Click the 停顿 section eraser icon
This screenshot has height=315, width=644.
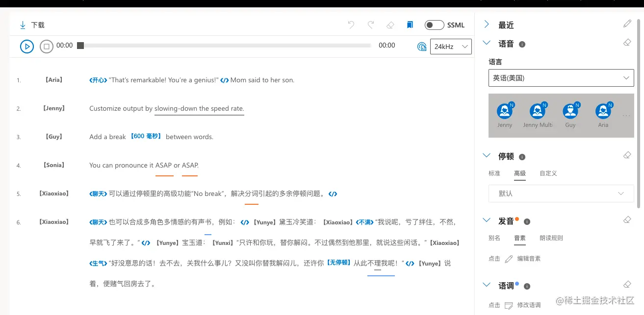click(627, 155)
